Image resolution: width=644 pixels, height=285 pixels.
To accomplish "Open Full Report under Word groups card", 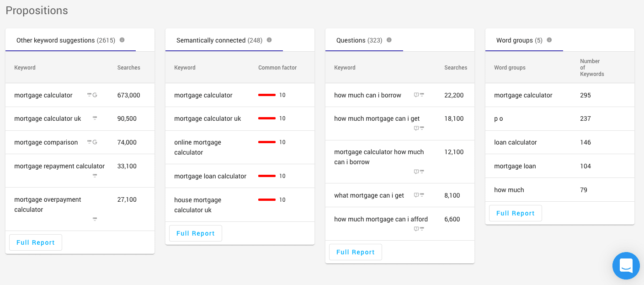I will [516, 213].
